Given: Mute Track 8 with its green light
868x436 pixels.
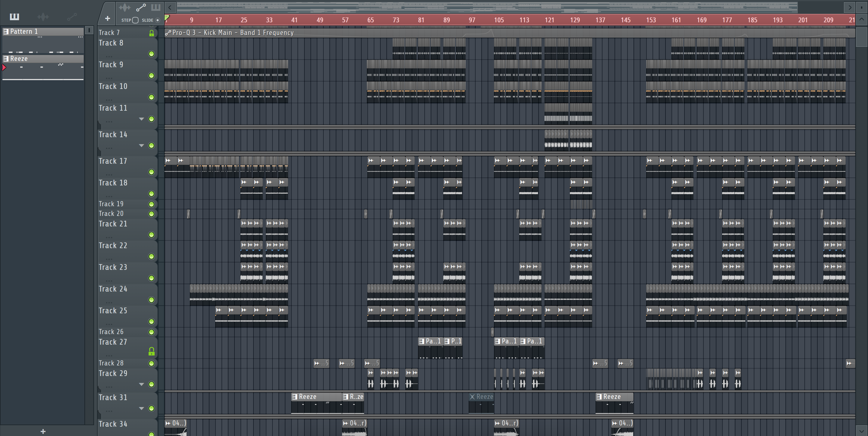Looking at the screenshot, I should tap(152, 54).
